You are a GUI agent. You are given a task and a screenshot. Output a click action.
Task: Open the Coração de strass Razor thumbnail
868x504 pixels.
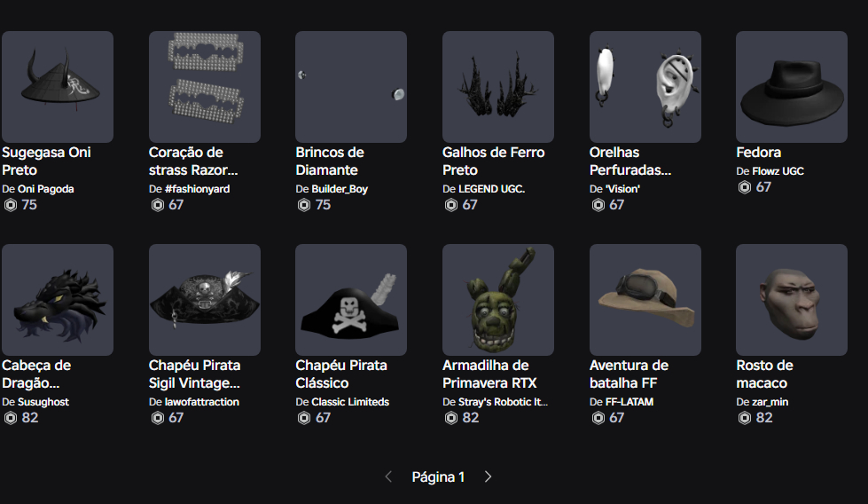click(205, 87)
